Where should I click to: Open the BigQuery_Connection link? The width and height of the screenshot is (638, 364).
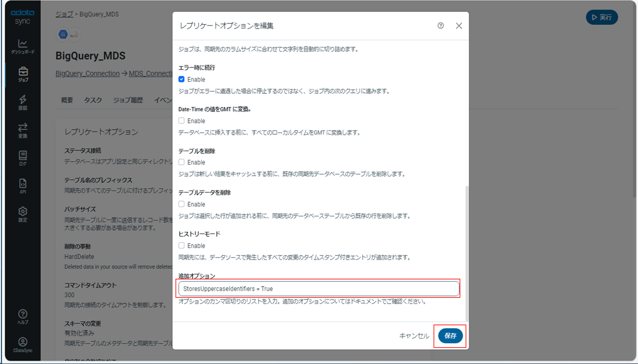pyautogui.click(x=87, y=74)
